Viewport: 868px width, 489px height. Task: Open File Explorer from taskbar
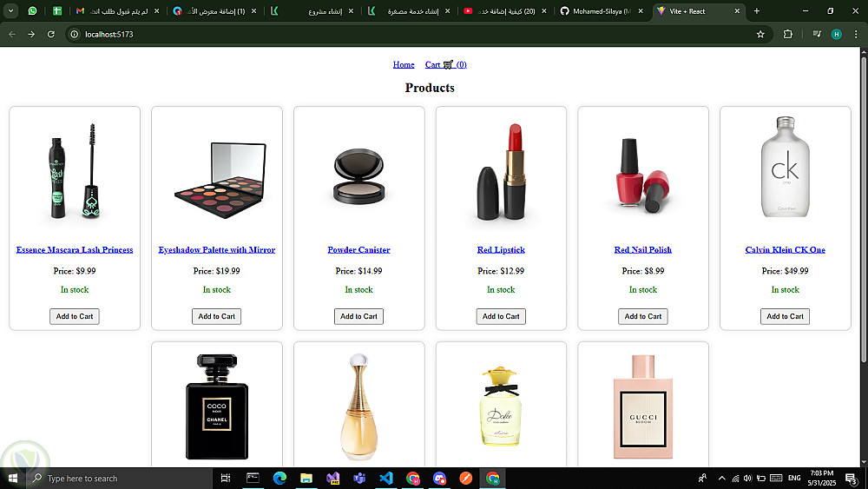pos(306,478)
